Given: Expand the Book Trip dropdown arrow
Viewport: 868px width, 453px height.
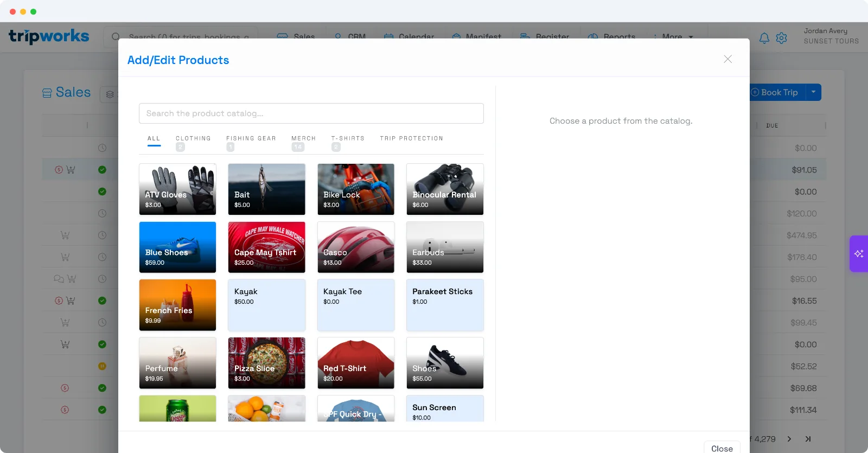Looking at the screenshot, I should point(813,92).
